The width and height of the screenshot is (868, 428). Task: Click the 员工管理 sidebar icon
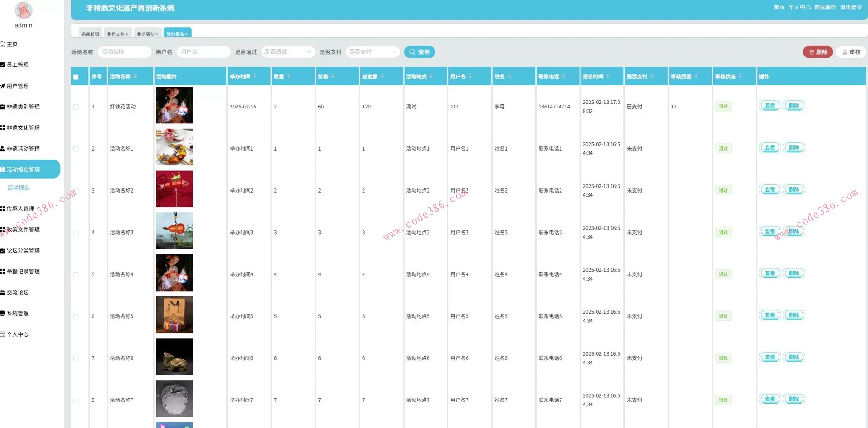click(x=3, y=65)
